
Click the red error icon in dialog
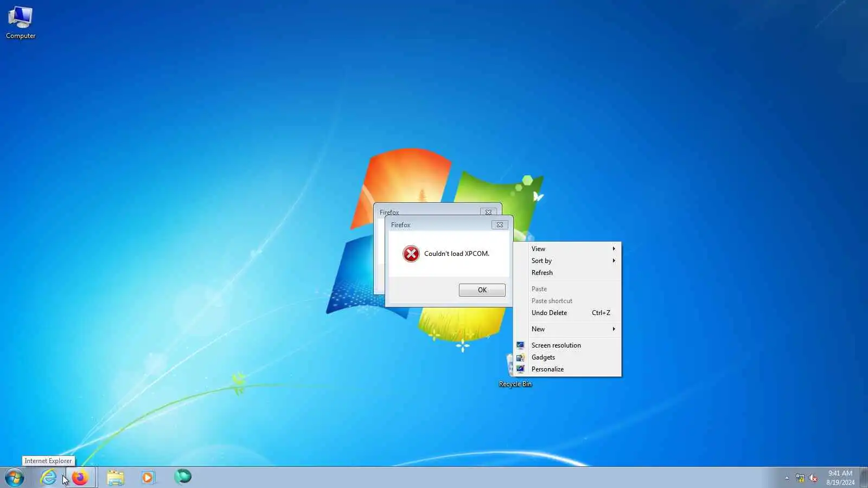point(411,253)
